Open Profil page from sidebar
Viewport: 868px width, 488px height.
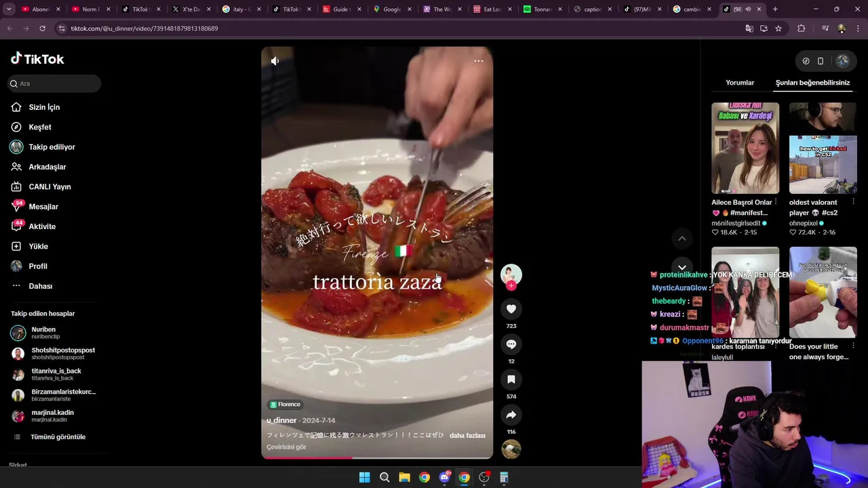click(x=38, y=266)
